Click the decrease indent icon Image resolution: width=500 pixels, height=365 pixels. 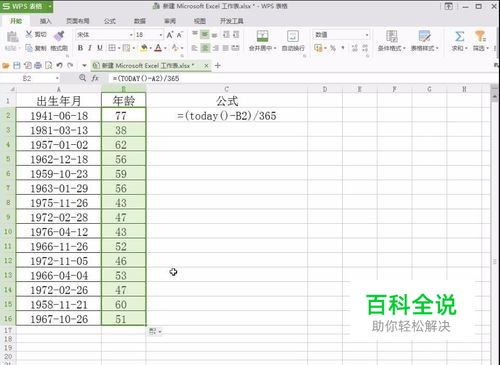[x=226, y=34]
